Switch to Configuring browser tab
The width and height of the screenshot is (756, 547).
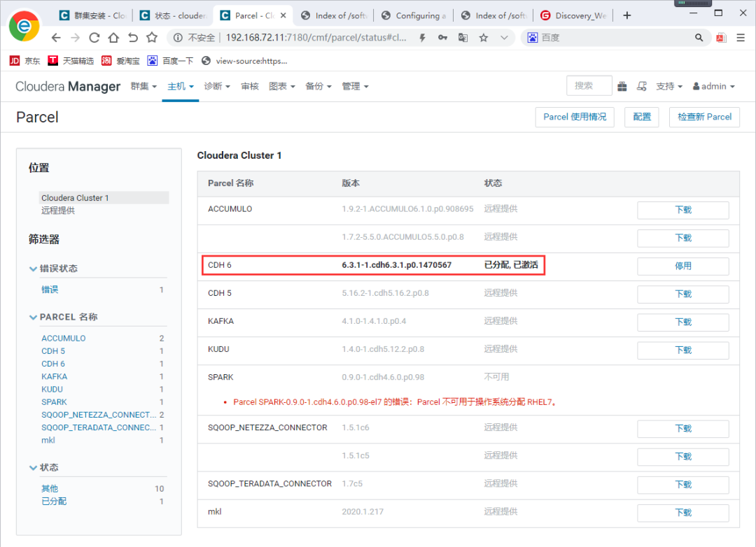coord(414,15)
